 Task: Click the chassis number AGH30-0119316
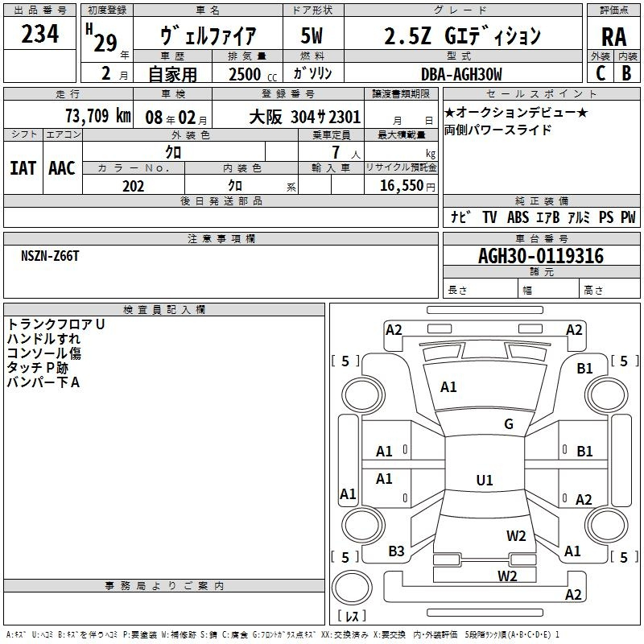541,256
